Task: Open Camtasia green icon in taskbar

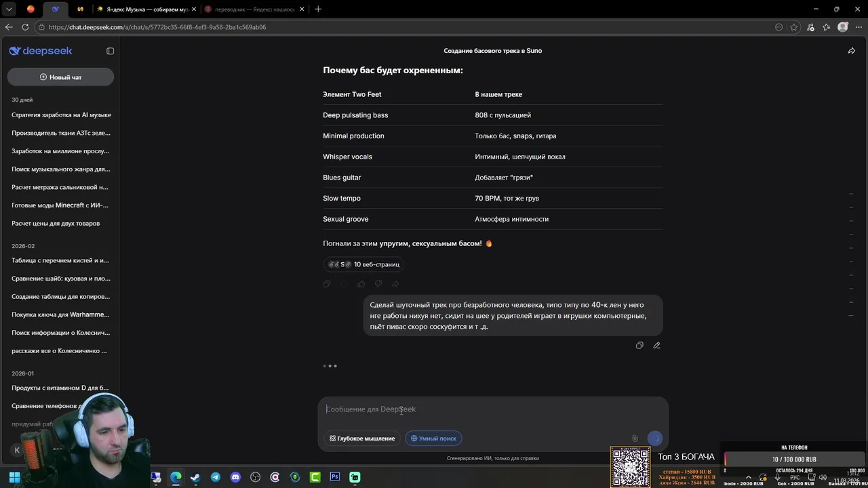Action: tap(315, 477)
